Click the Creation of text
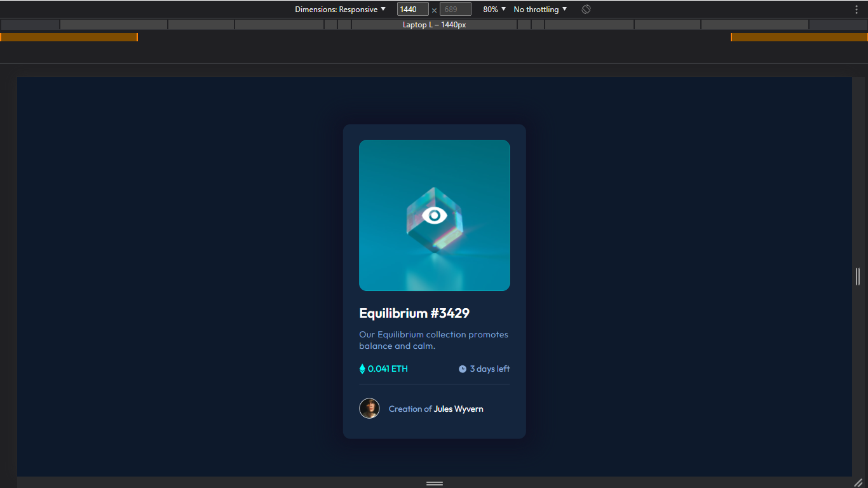868x488 pixels. tap(410, 409)
